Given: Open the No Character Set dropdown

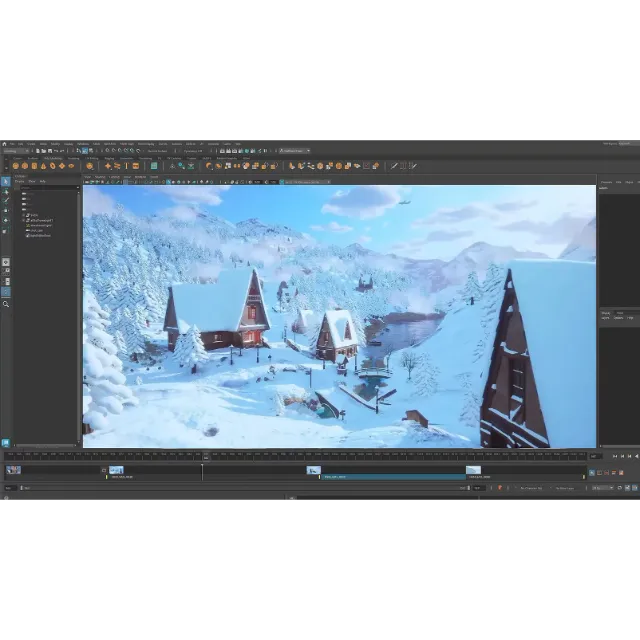Looking at the screenshot, I should click(531, 488).
